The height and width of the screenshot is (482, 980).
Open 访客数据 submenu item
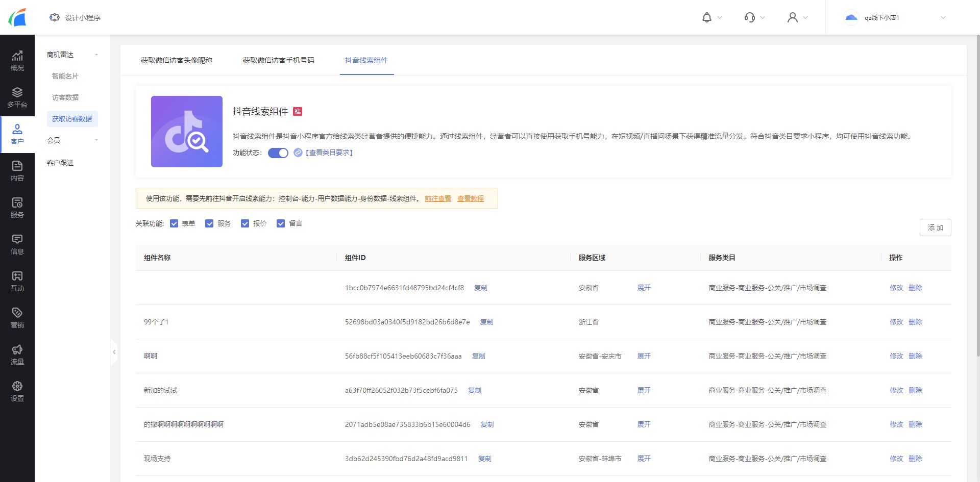point(65,97)
